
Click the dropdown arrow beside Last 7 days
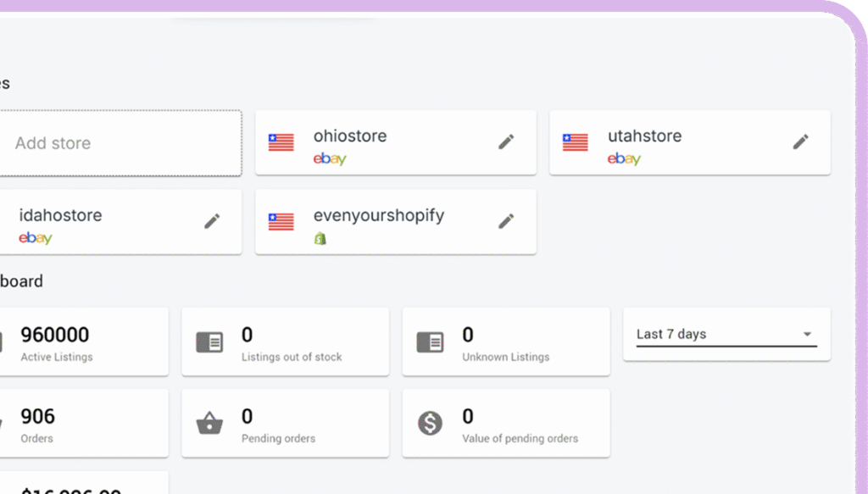coord(807,334)
